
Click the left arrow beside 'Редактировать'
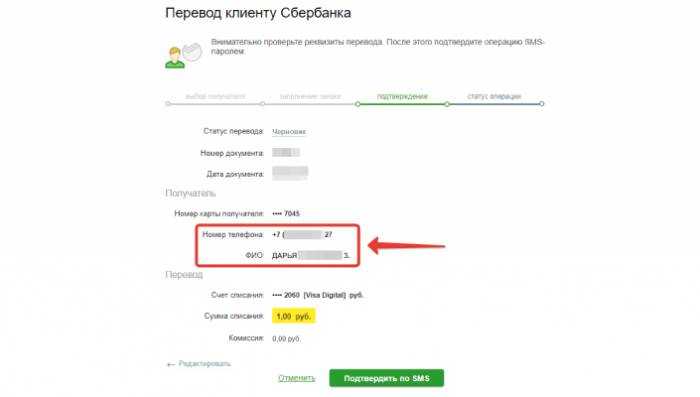point(171,364)
